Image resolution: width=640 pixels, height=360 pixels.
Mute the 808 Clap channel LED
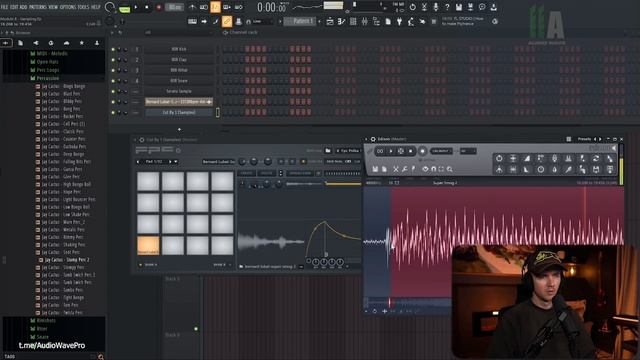[113, 60]
